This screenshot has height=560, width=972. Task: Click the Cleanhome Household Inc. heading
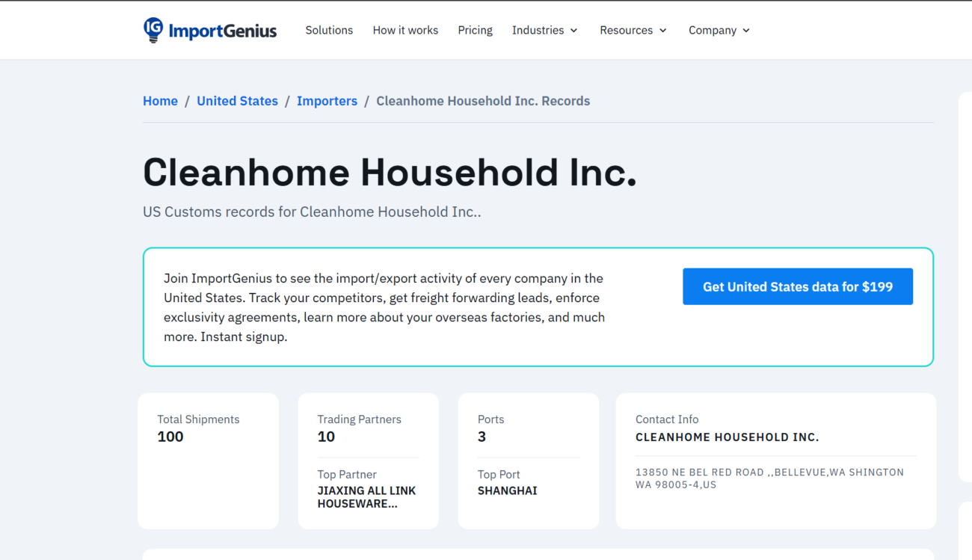(390, 173)
